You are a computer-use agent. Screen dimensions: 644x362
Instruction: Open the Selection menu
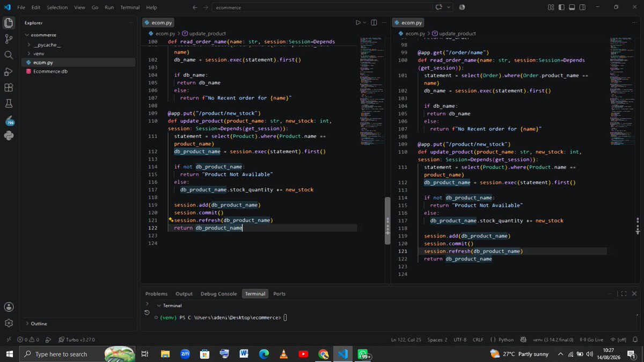click(x=57, y=8)
